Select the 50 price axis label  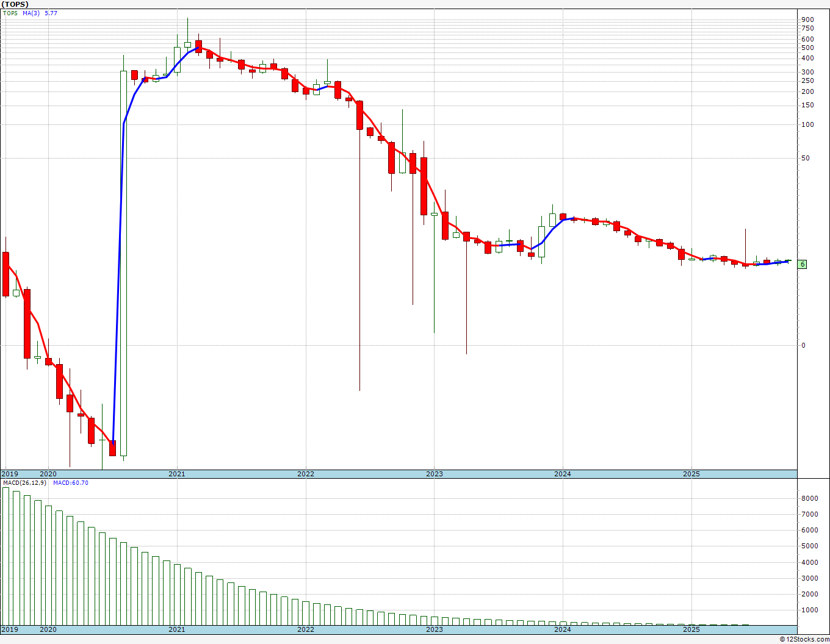point(805,158)
